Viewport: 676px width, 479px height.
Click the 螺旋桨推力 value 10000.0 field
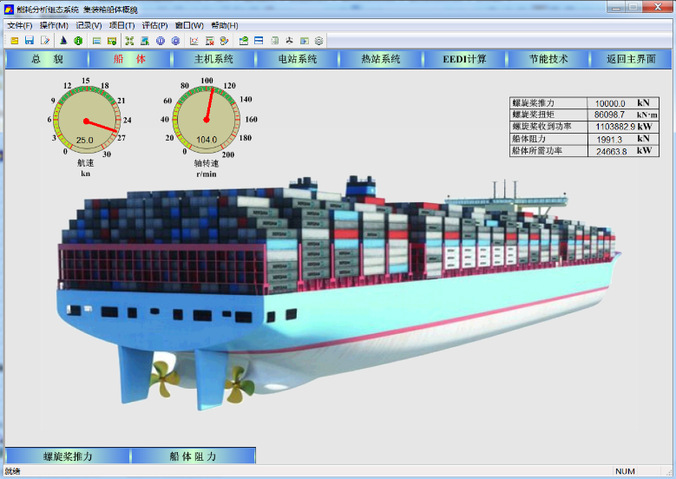[609, 103]
